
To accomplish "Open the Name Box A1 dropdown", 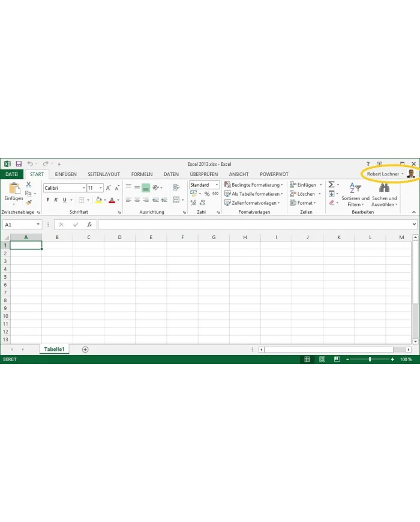I will 38,225.
